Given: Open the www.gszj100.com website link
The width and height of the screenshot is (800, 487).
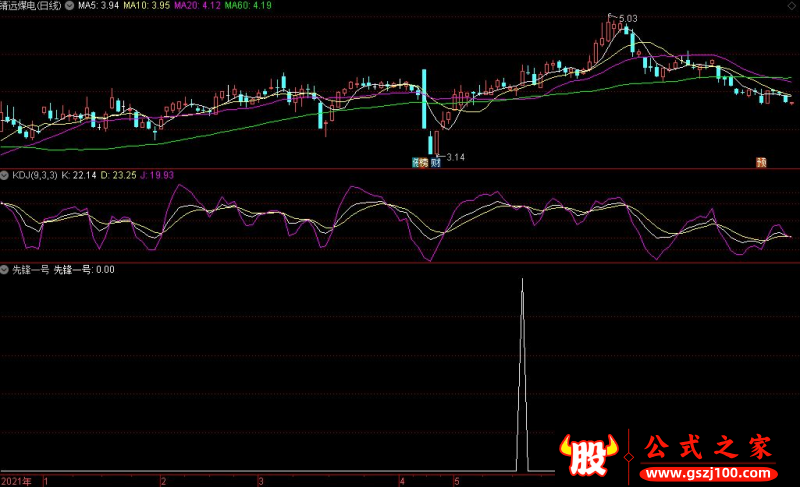Looking at the screenshot, I should 708,473.
